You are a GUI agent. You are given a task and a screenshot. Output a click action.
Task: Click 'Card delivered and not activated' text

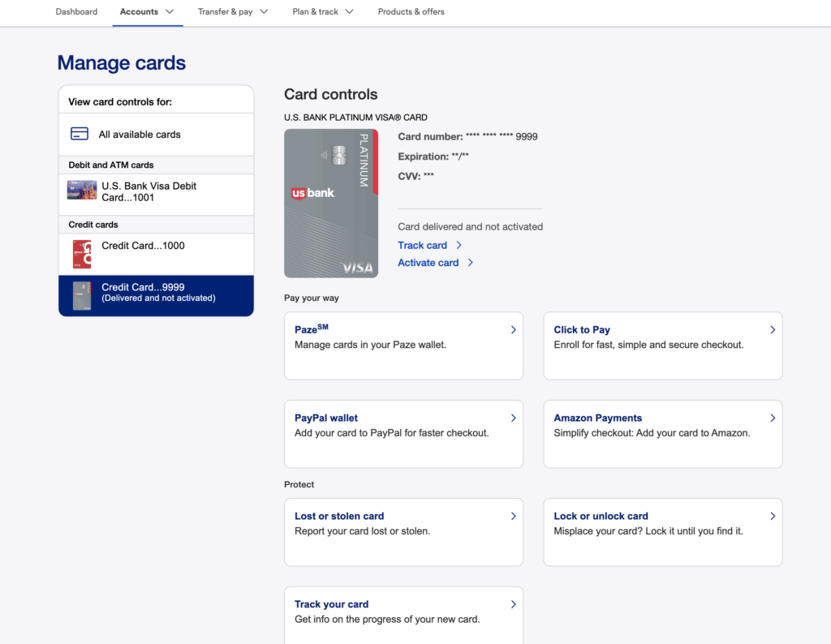pos(471,226)
